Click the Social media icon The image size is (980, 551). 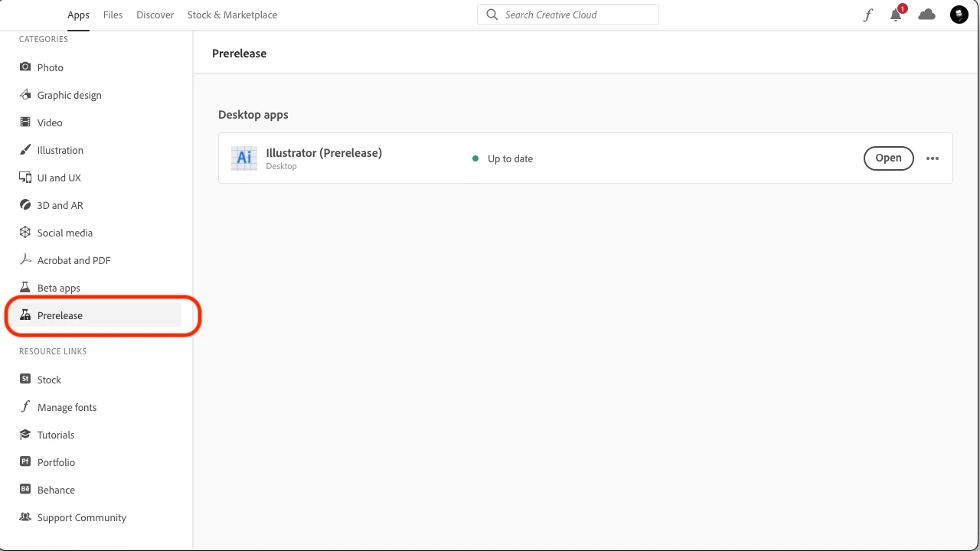pyautogui.click(x=25, y=233)
